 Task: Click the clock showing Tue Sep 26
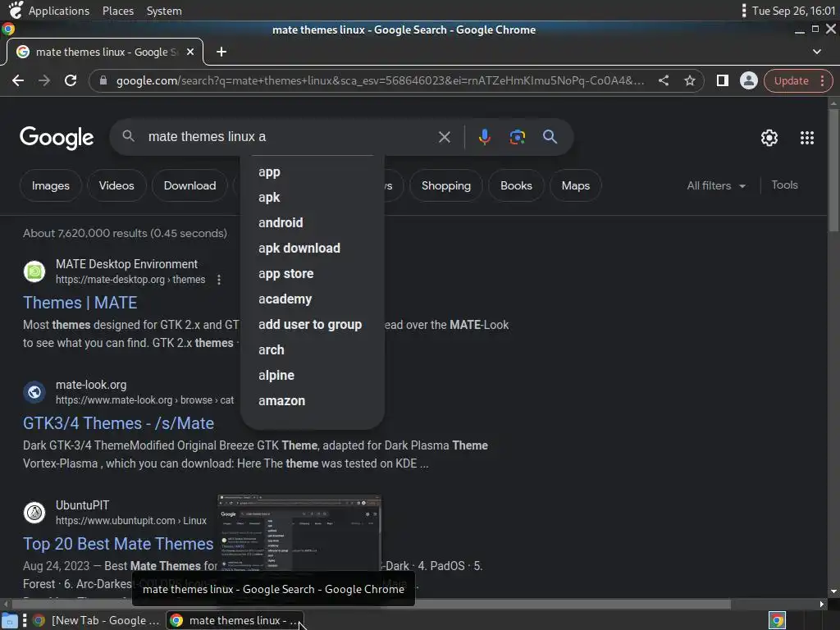tap(793, 11)
